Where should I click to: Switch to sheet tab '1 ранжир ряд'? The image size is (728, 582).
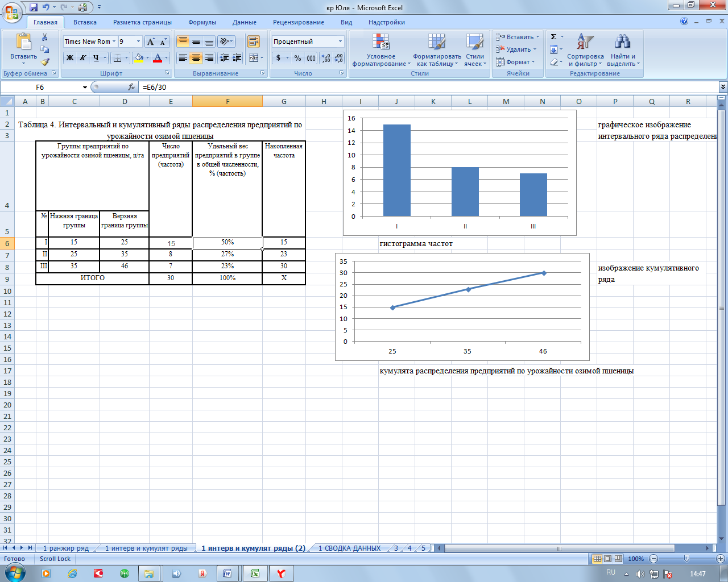click(66, 548)
